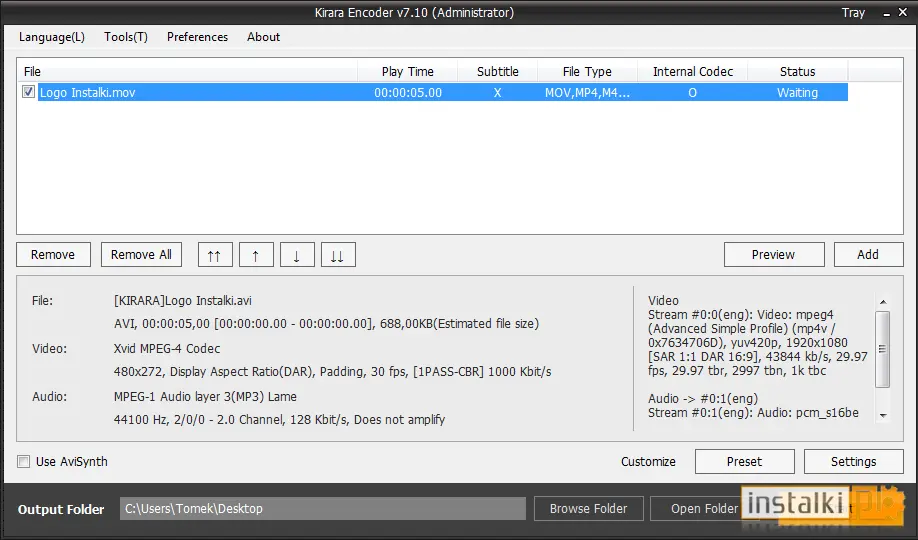Open the Preset dialog
918x540 pixels.
pos(745,462)
